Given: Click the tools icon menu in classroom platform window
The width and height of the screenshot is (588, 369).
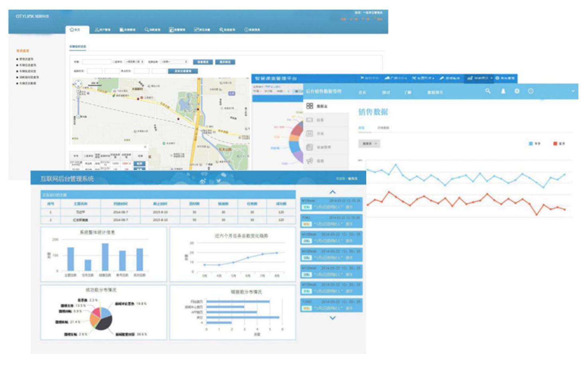Looking at the screenshot, I should [x=423, y=78].
